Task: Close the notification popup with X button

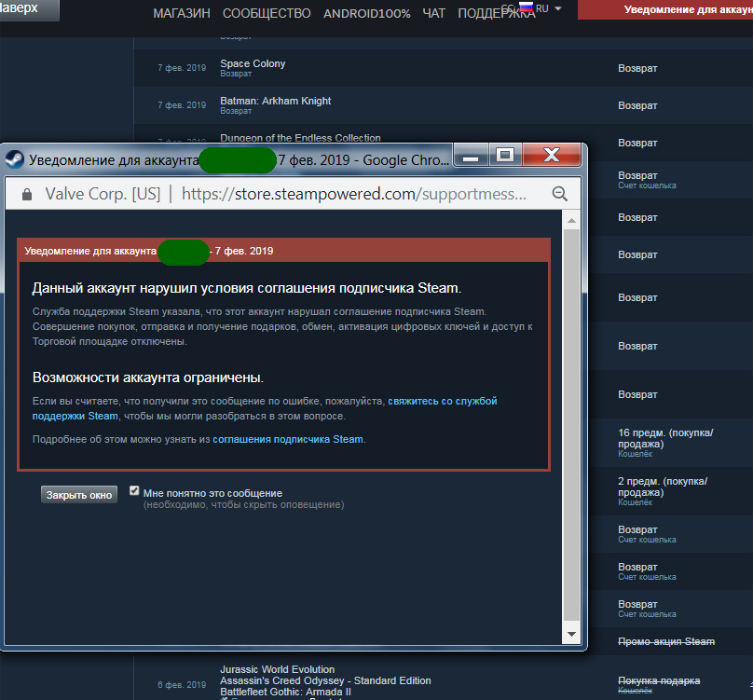Action: coord(552,155)
